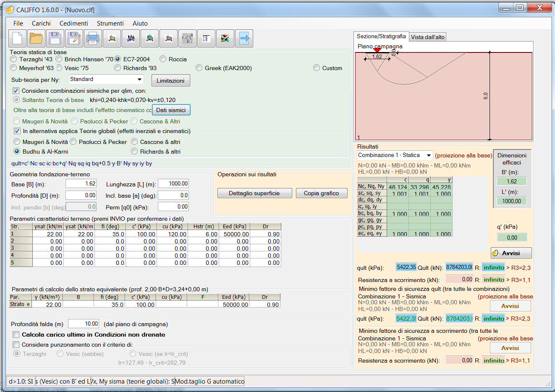This screenshot has width=555, height=392.
Task: Click the khi=0,240 seismic coefficients text
Action: [x=133, y=100]
